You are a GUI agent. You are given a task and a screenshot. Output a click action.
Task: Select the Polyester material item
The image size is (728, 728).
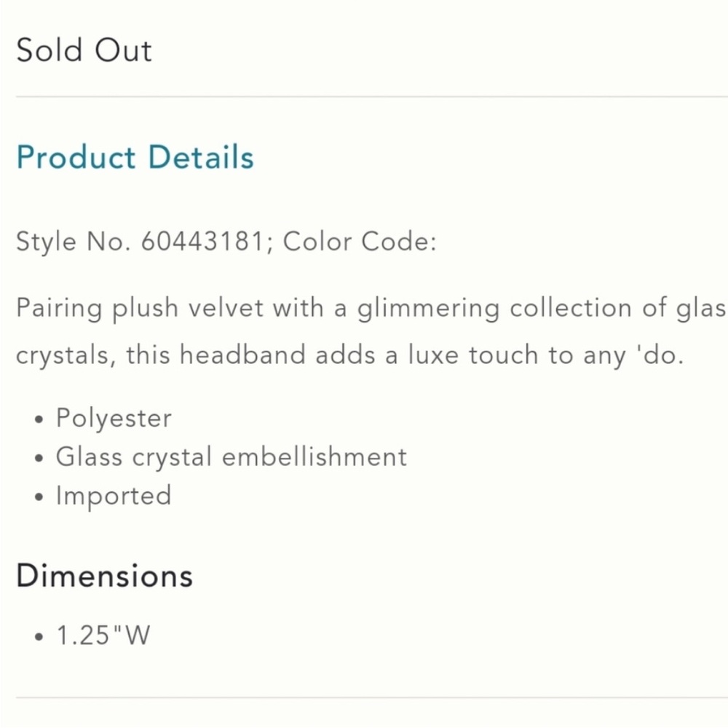pos(114,418)
